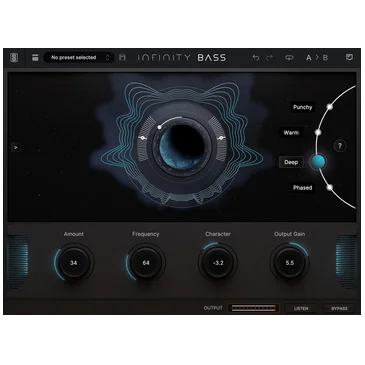Redo the last change
The height and width of the screenshot is (365, 365).
(269, 58)
